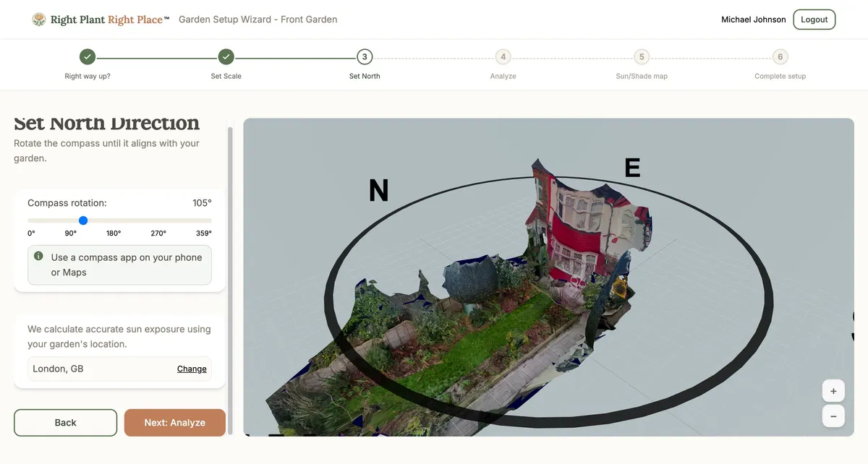Image resolution: width=868 pixels, height=464 pixels.
Task: Click the info icon beside the compass tip
Action: 38,255
